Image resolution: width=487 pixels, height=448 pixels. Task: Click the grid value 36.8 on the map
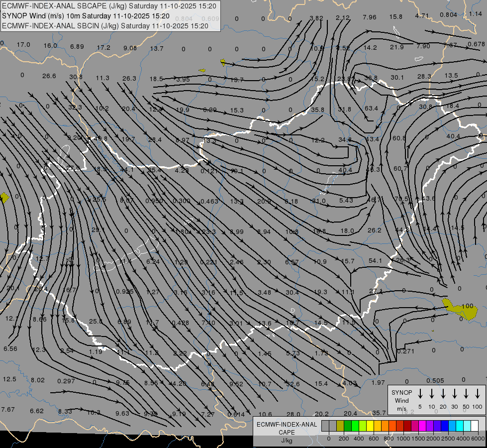point(371,78)
